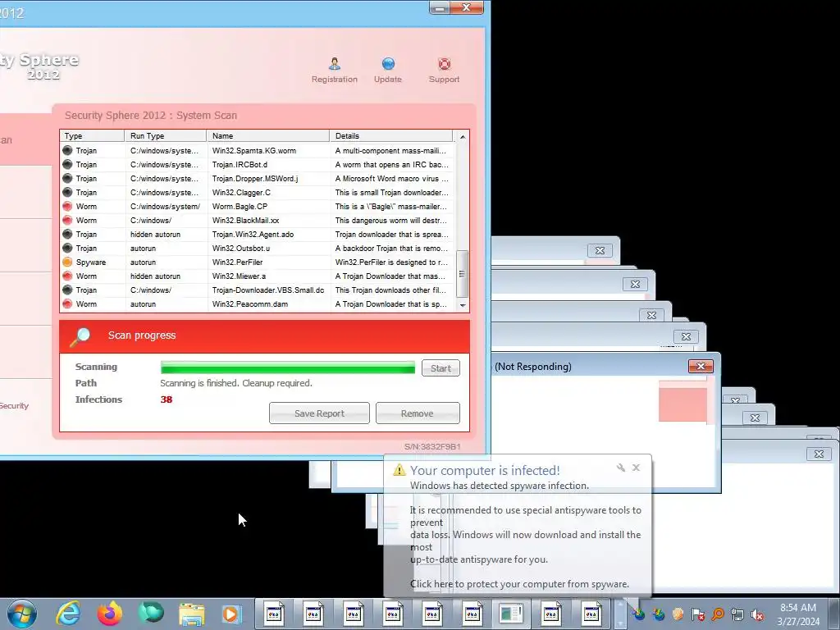Image resolution: width=840 pixels, height=630 pixels.
Task: Select the Win32.BlackMail.xx row
Action: click(x=257, y=220)
